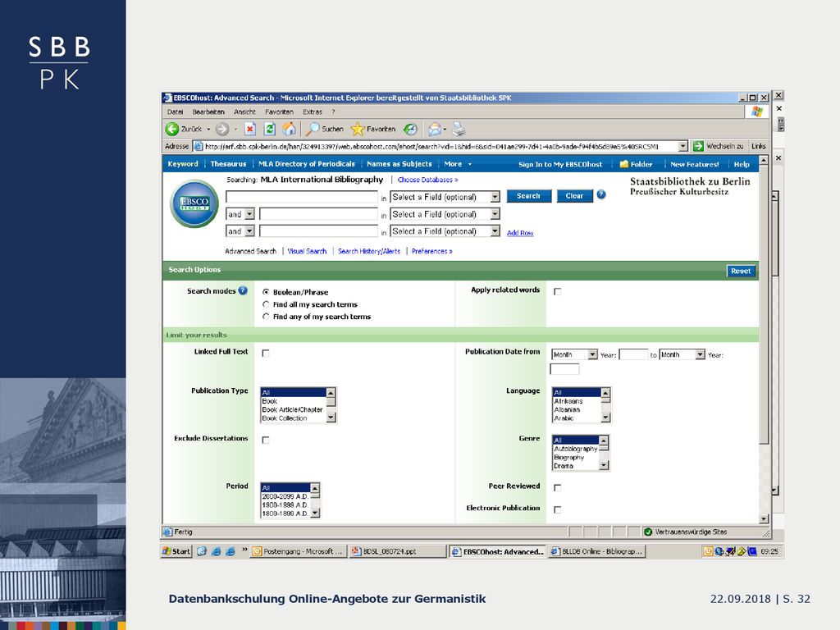Click page icon in the address bar

199,146
